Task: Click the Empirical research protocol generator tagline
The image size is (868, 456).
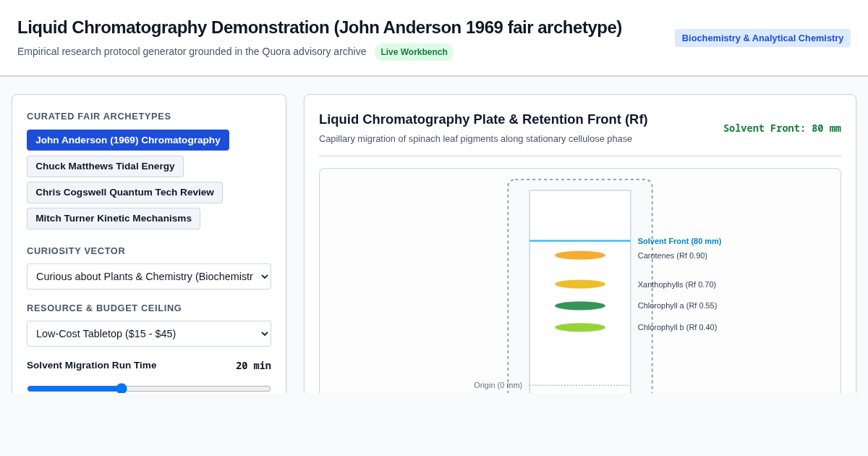Action: pos(192,51)
